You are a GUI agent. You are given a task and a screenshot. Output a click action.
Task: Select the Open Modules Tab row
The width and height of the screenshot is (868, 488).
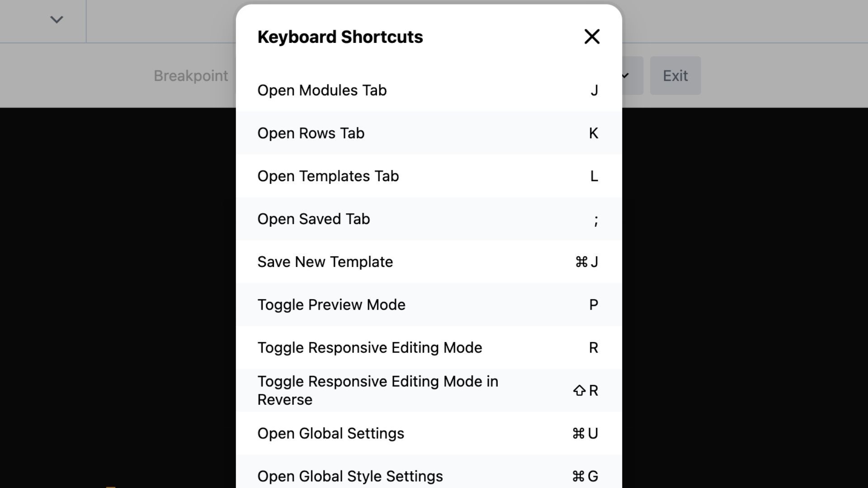click(x=322, y=90)
